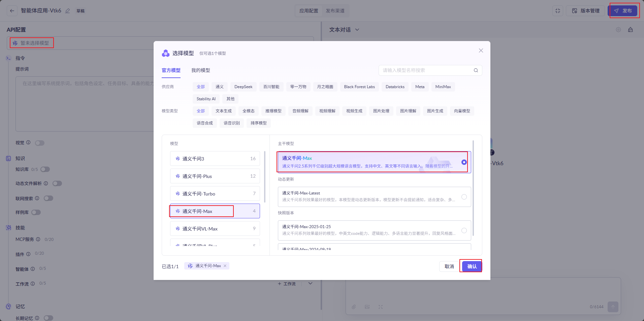Click the 发布 publish button
Viewport: 644px width, 321px height.
(x=623, y=11)
